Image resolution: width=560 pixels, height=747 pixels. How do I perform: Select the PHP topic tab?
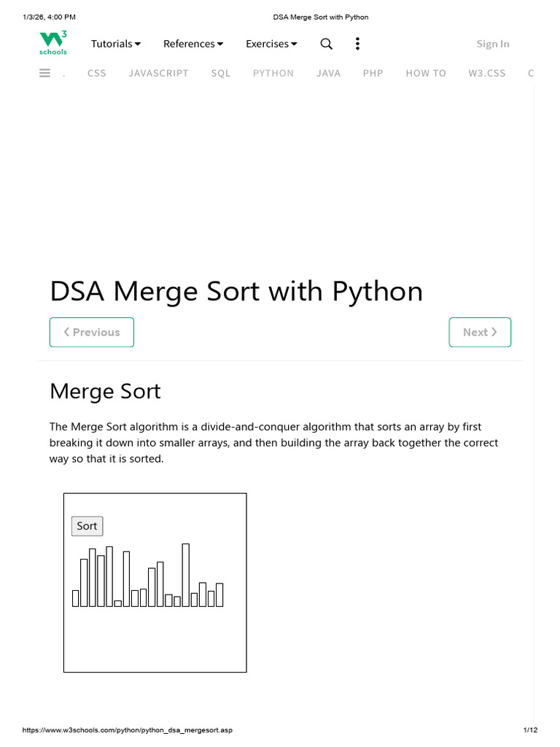coord(373,74)
